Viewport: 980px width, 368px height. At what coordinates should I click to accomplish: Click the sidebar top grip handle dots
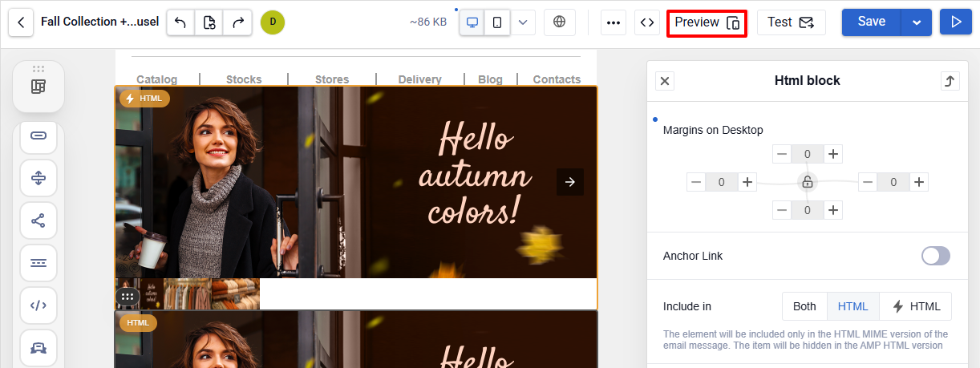38,69
